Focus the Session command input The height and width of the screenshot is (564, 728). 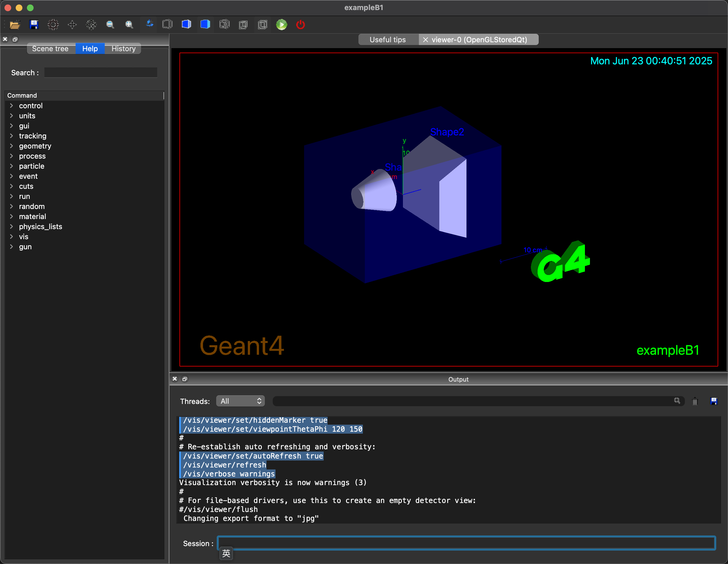click(466, 543)
